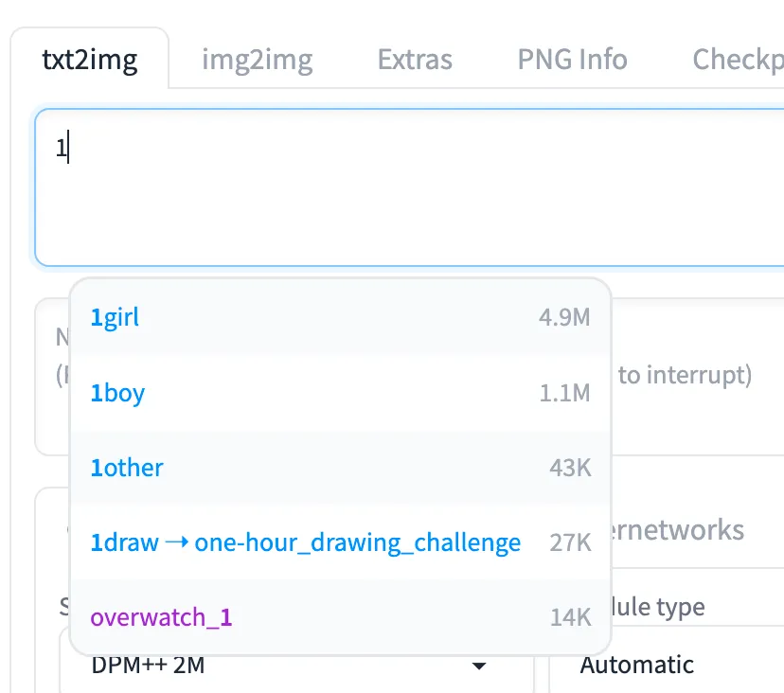Viewport: 784px width, 693px height.
Task: Go to the PNG Info tab
Action: click(572, 60)
